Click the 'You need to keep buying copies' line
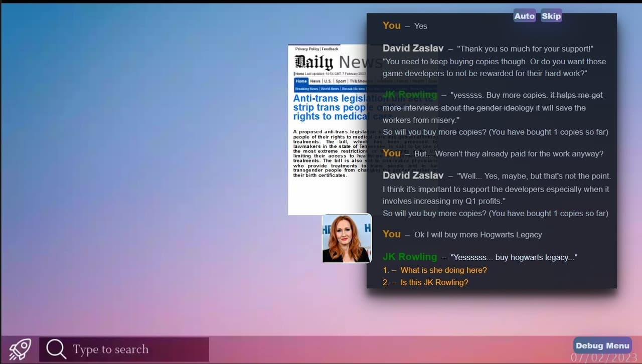642x364 pixels. pyautogui.click(x=495, y=68)
